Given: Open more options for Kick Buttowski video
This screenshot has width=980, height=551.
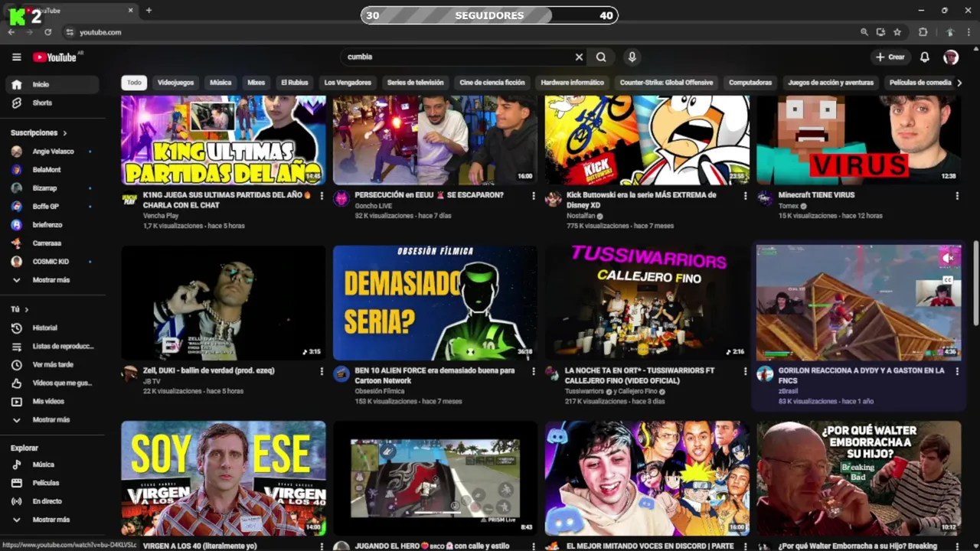Looking at the screenshot, I should [745, 196].
